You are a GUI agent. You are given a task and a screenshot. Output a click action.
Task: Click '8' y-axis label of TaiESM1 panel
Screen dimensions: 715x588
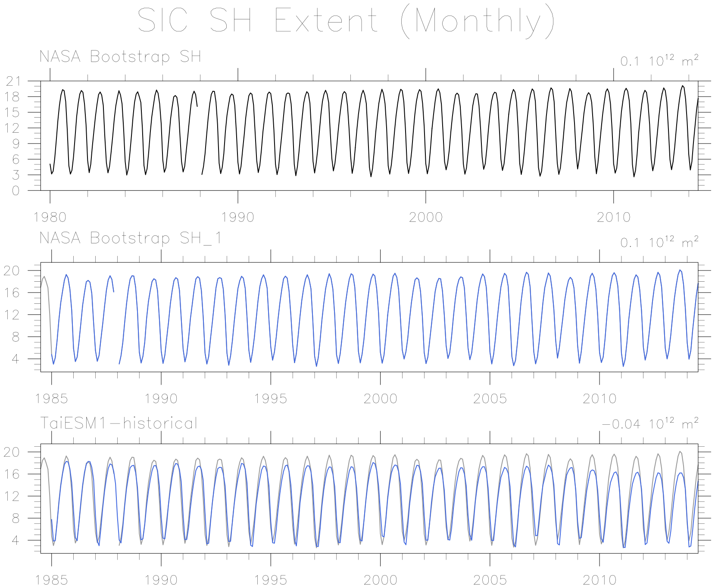point(16,518)
